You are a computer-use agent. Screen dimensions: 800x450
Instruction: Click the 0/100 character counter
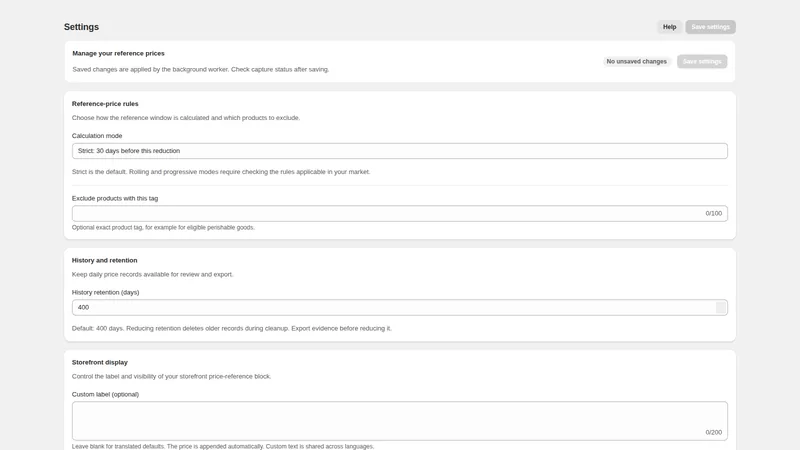point(713,213)
